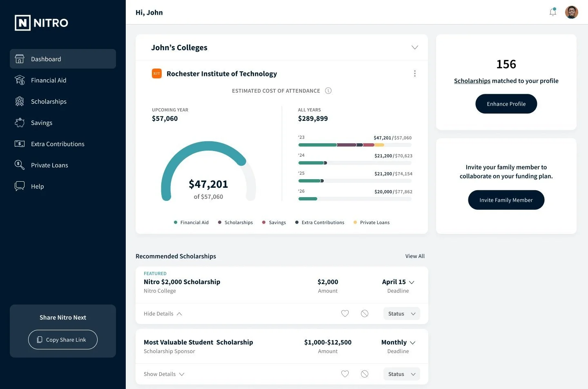
Task: Open the user profile avatar
Action: click(x=571, y=12)
